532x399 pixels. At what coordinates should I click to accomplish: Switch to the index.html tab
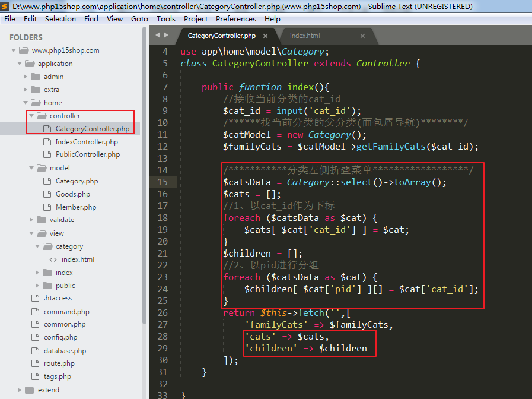(x=305, y=36)
